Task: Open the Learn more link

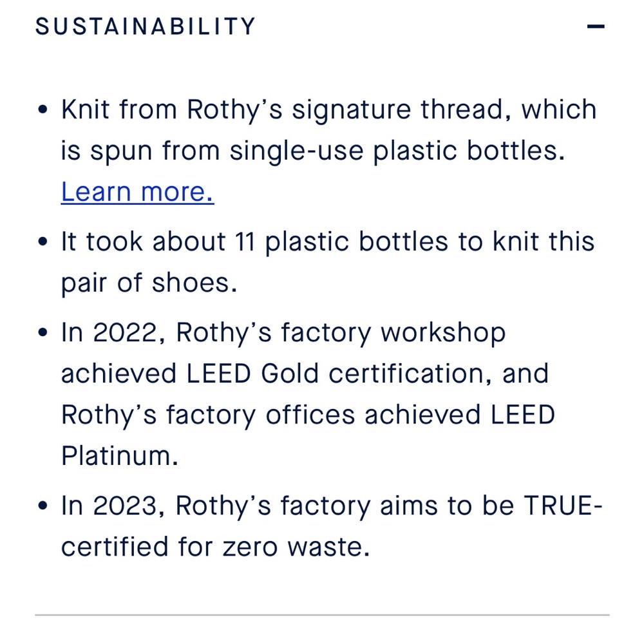Action: point(137,192)
